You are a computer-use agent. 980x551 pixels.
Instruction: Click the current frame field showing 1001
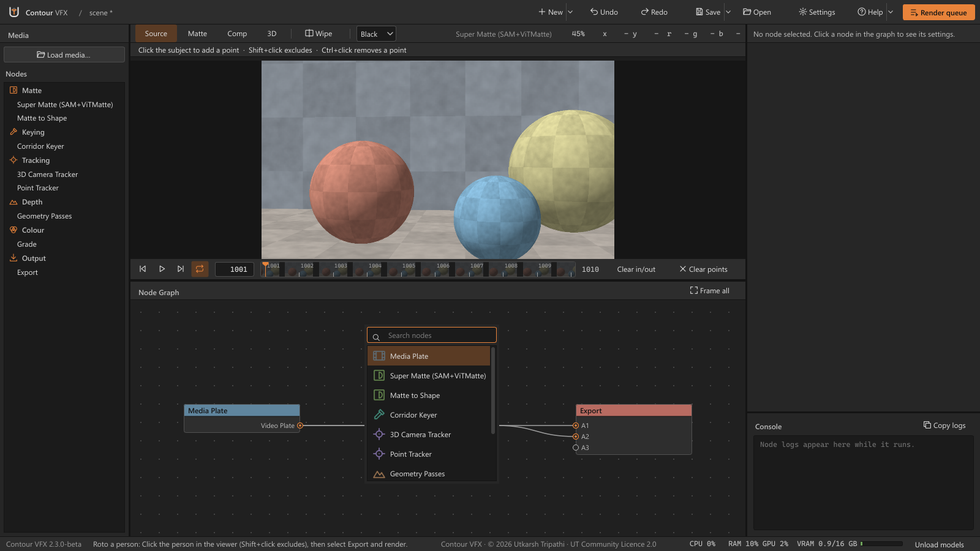(235, 269)
